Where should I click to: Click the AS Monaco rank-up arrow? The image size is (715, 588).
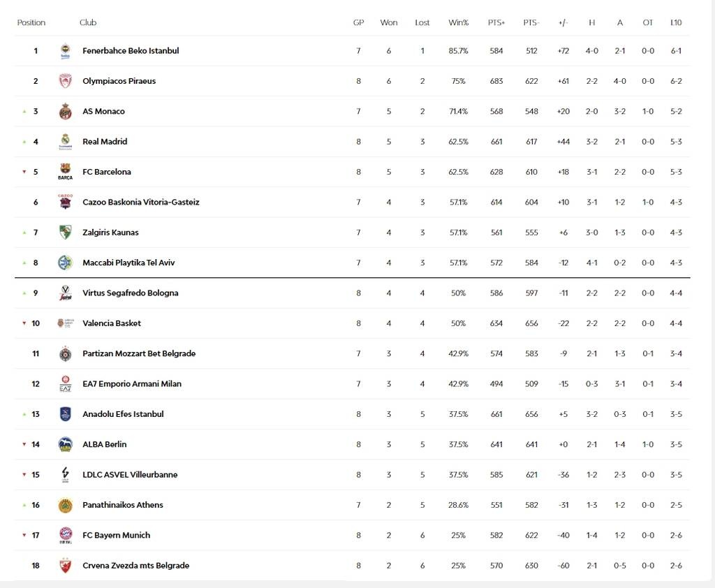pyautogui.click(x=23, y=111)
